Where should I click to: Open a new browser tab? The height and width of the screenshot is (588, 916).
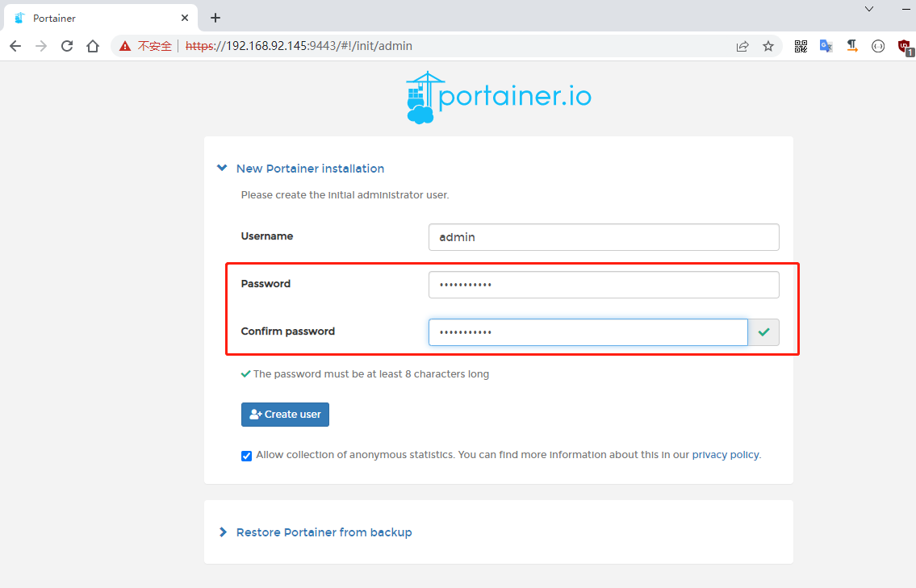215,18
